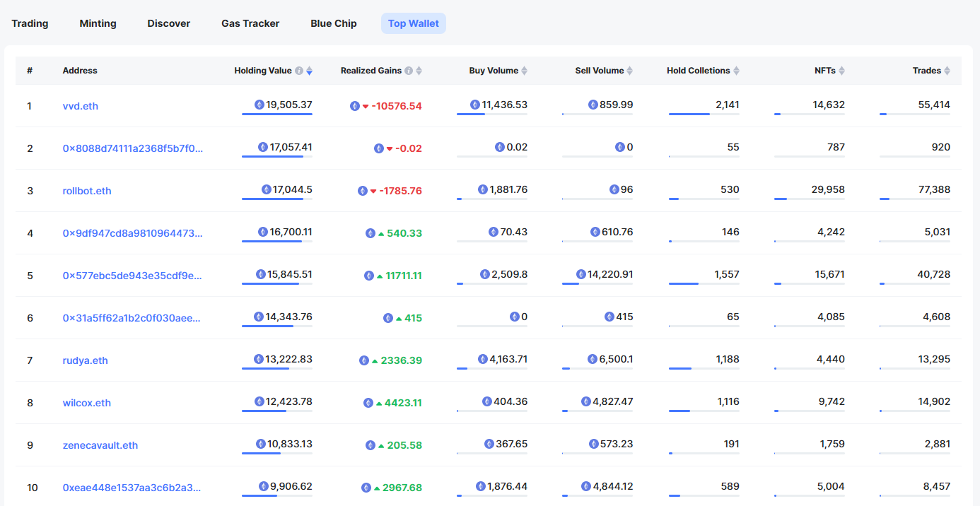The height and width of the screenshot is (506, 980).
Task: Click ETH icon beside 4,844.12
Action: [x=586, y=486]
